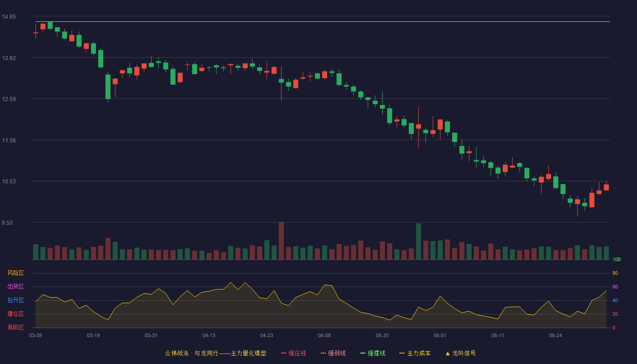Screen dimensions: 637x364
Task: Click the tallest red volume bar
Action: (281, 241)
